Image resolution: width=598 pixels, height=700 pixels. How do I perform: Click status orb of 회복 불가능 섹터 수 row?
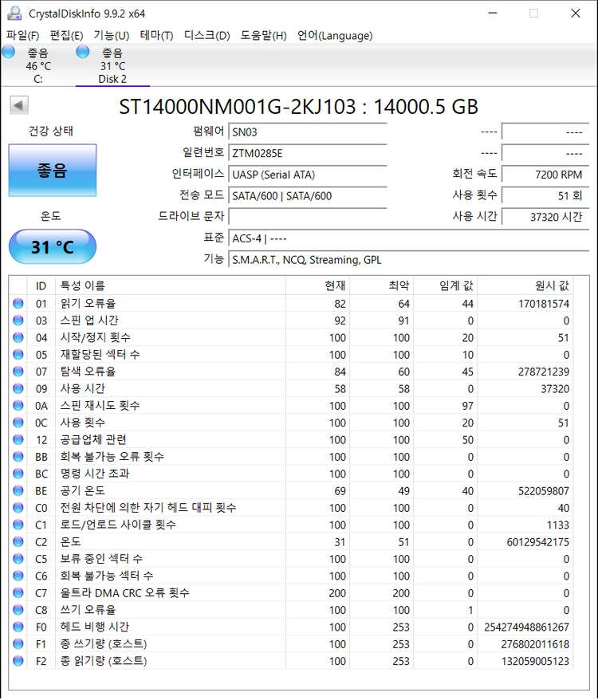pos(18,576)
